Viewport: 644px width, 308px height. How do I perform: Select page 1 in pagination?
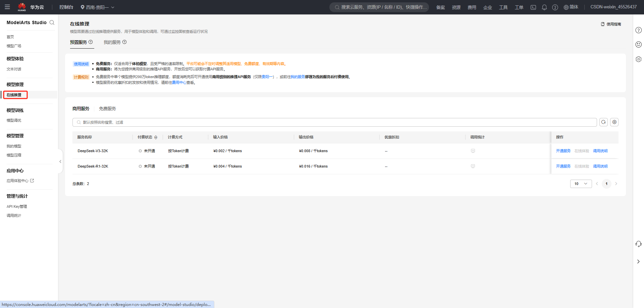(x=606, y=184)
